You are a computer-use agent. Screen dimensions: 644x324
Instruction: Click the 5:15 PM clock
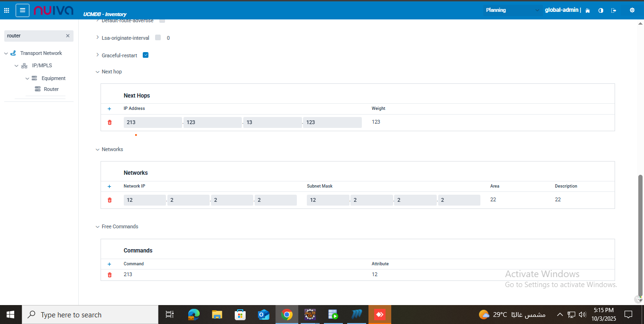click(x=604, y=310)
